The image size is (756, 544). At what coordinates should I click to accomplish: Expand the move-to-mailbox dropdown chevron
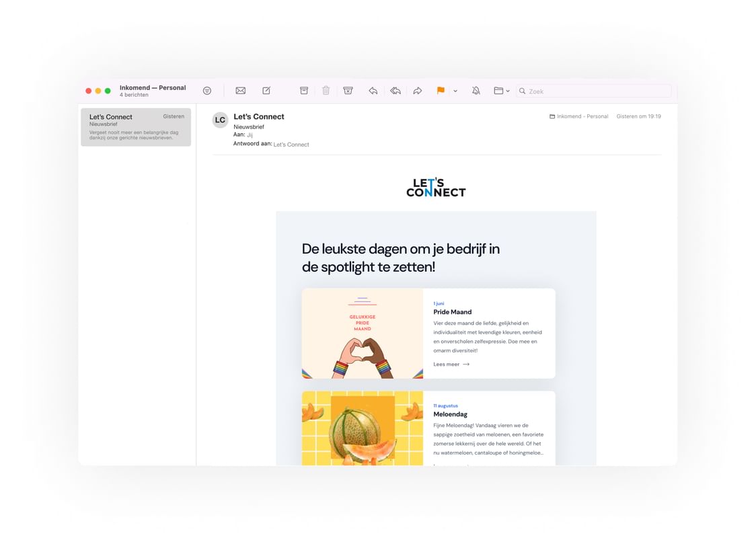(508, 91)
